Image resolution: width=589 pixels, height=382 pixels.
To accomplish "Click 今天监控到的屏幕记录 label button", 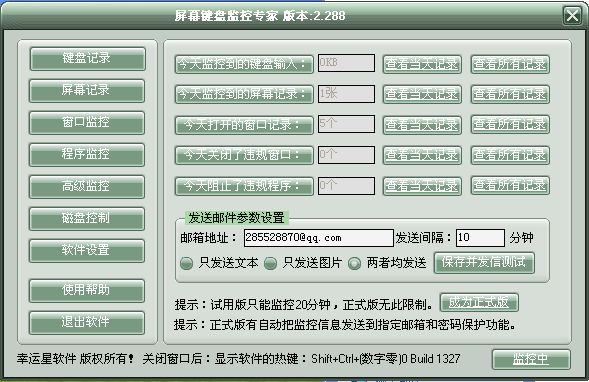I will [244, 94].
